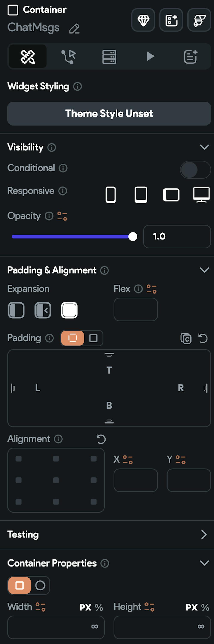Image resolution: width=214 pixels, height=644 pixels.
Task: Collapse the Padding & Alignment section
Action: 204,270
